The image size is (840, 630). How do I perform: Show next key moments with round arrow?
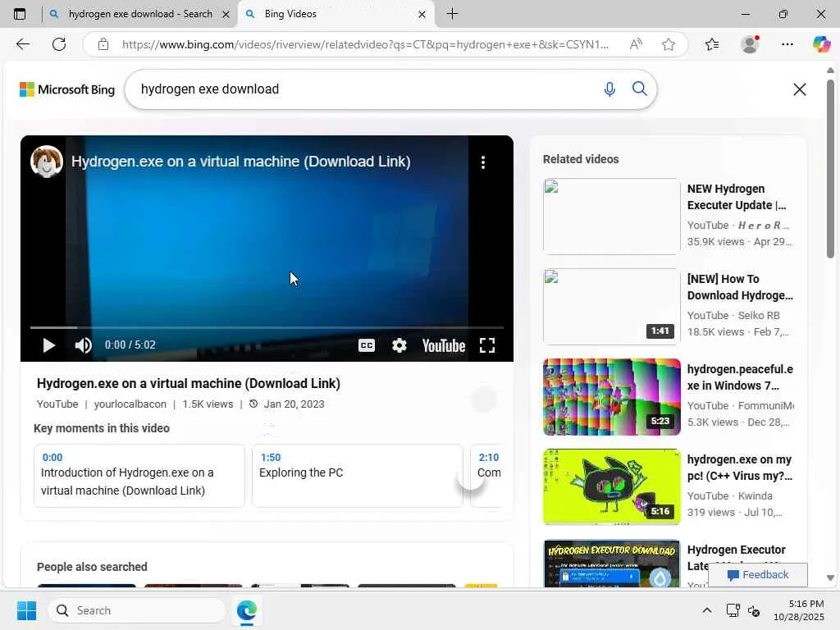tap(472, 478)
